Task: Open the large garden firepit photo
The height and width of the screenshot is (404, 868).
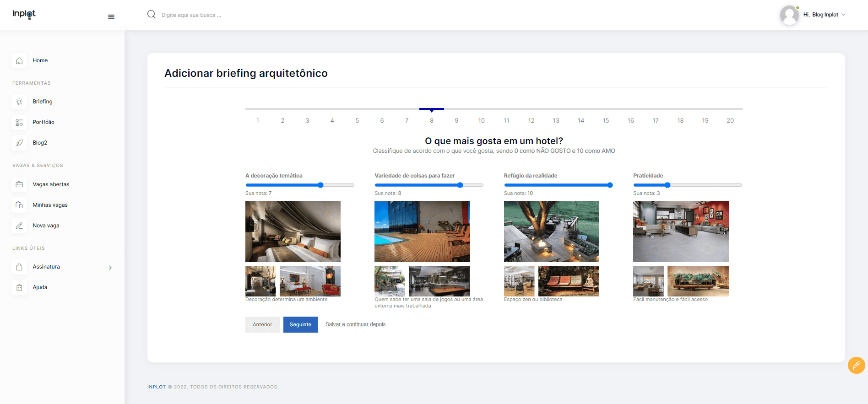Action: (552, 232)
